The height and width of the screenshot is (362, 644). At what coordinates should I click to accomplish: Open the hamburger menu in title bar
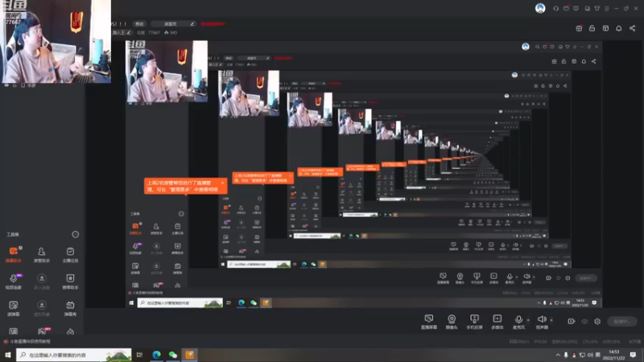click(x=607, y=8)
